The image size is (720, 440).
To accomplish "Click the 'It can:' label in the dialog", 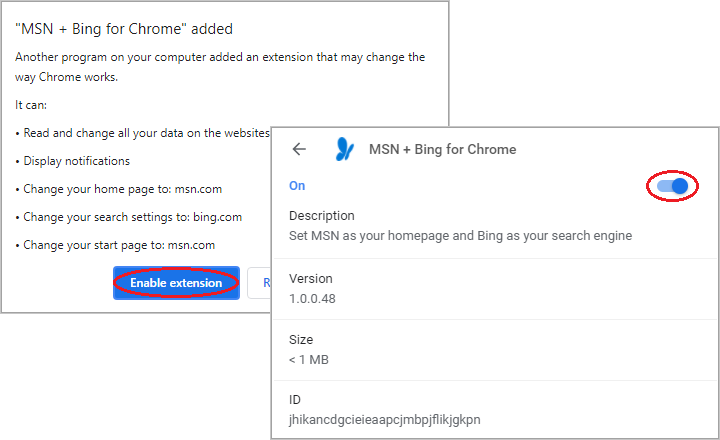I will pyautogui.click(x=31, y=105).
